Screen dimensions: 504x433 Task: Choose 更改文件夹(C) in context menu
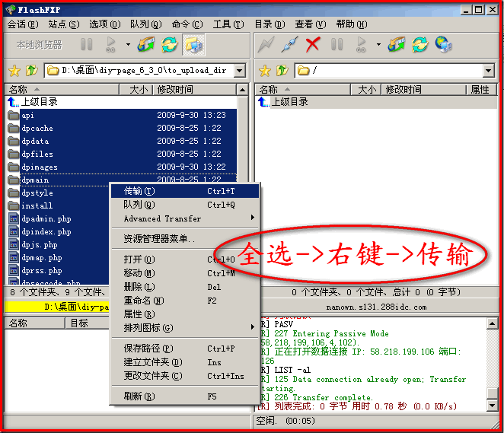185,376
